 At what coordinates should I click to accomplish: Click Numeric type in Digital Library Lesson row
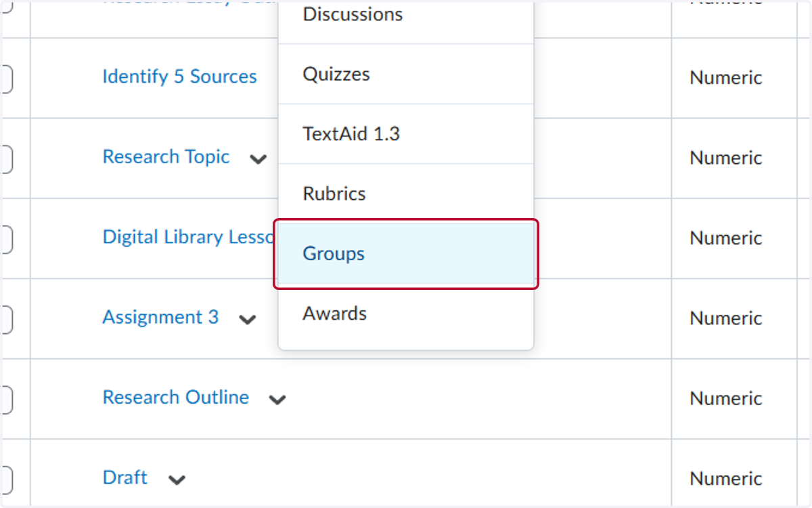coord(726,238)
